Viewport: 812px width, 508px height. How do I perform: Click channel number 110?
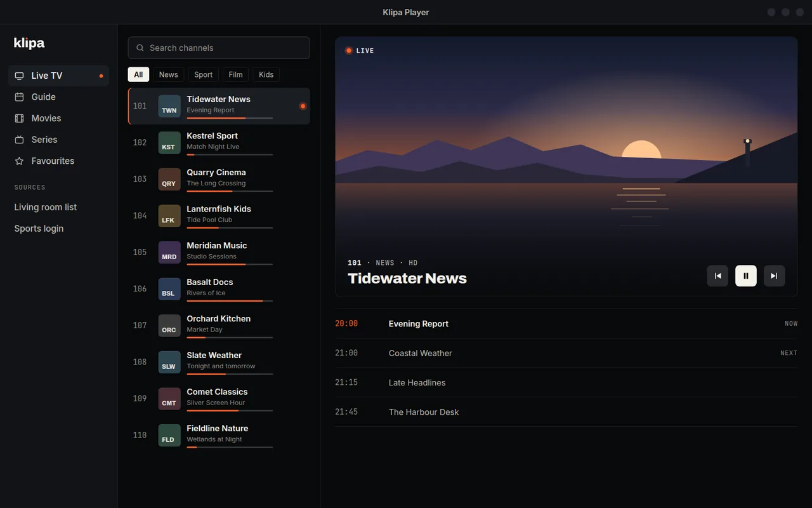[x=140, y=435]
